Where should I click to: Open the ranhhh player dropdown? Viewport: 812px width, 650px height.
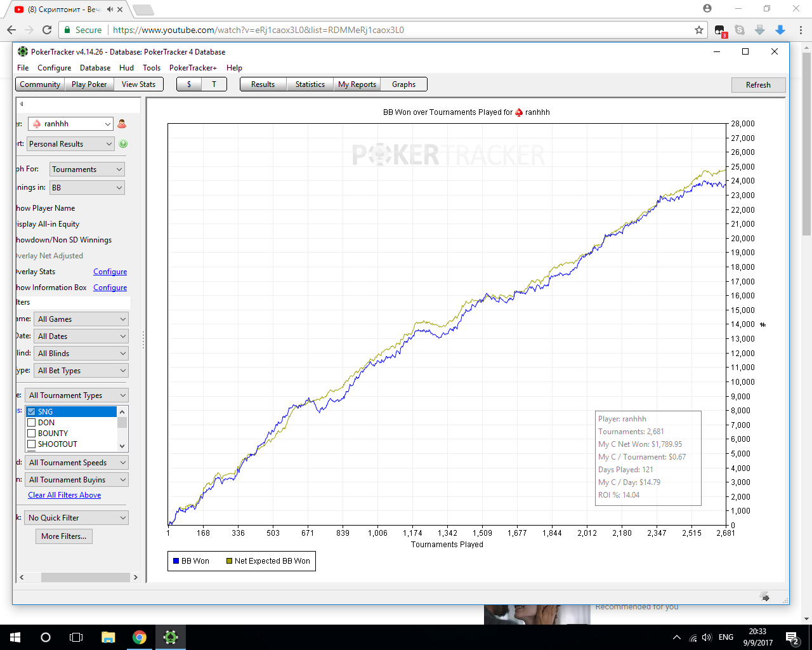pos(70,124)
